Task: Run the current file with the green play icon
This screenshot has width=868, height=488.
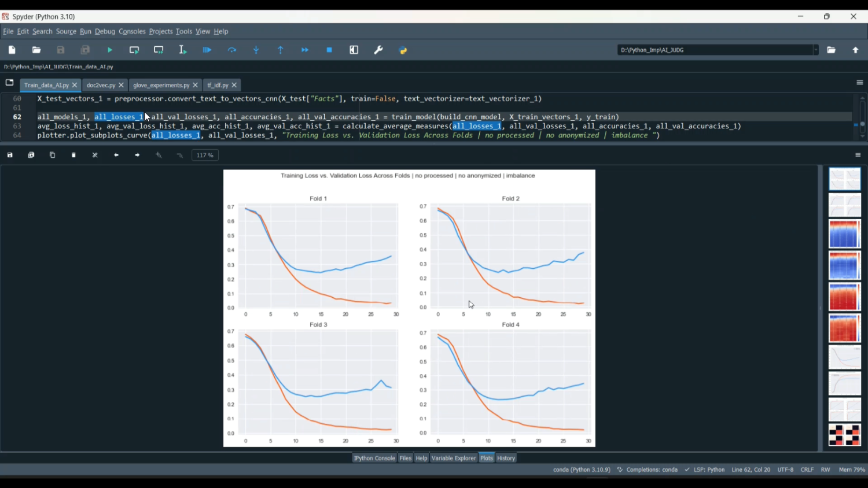Action: coord(110,50)
